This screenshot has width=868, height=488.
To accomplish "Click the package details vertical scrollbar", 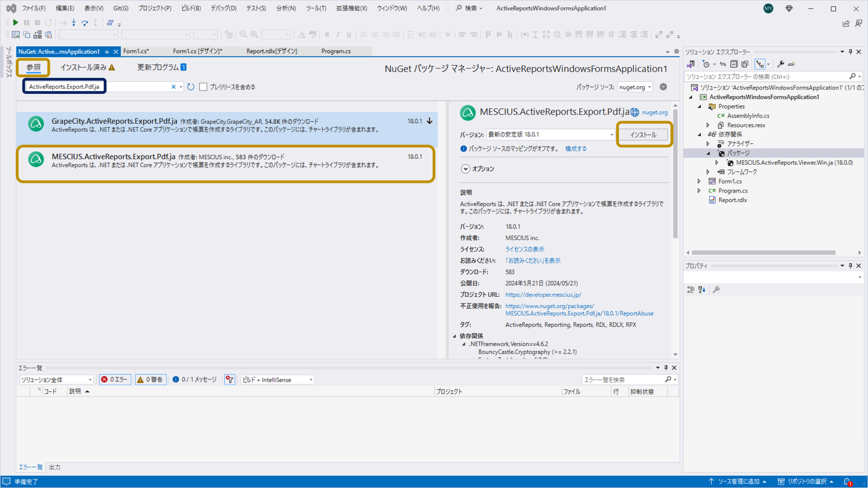I will (x=675, y=174).
